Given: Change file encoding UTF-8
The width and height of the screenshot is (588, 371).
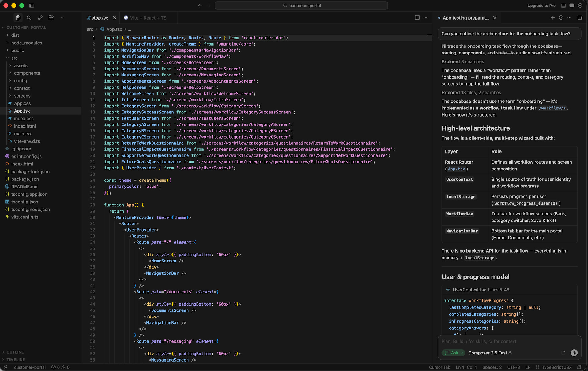Looking at the screenshot, I should coord(513,367).
